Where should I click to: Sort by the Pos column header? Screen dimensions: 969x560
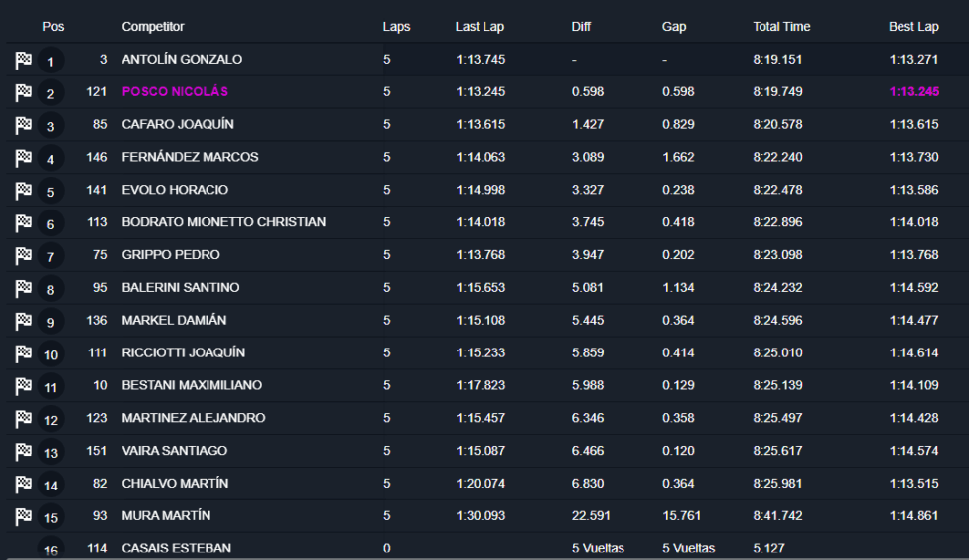53,27
